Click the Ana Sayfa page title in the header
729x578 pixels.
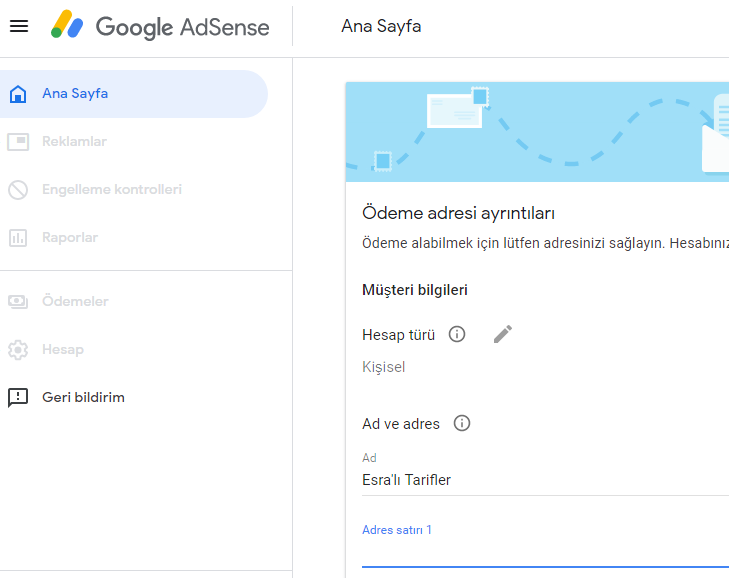click(381, 26)
